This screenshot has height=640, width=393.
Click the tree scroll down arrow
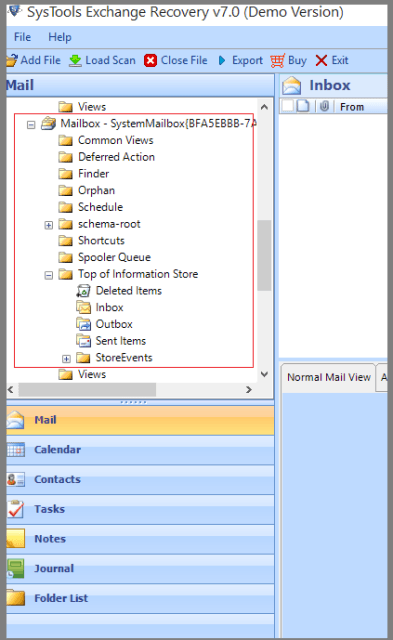click(x=264, y=374)
